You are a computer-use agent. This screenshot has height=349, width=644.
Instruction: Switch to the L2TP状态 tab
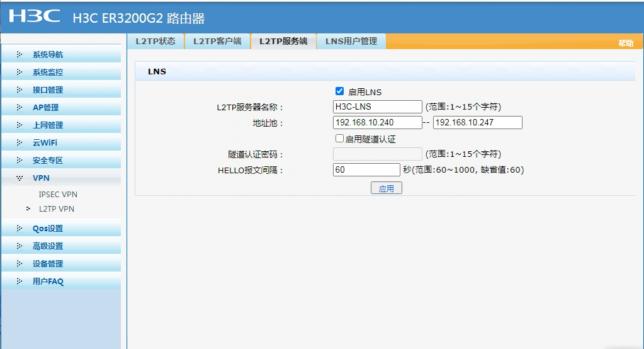(x=155, y=41)
